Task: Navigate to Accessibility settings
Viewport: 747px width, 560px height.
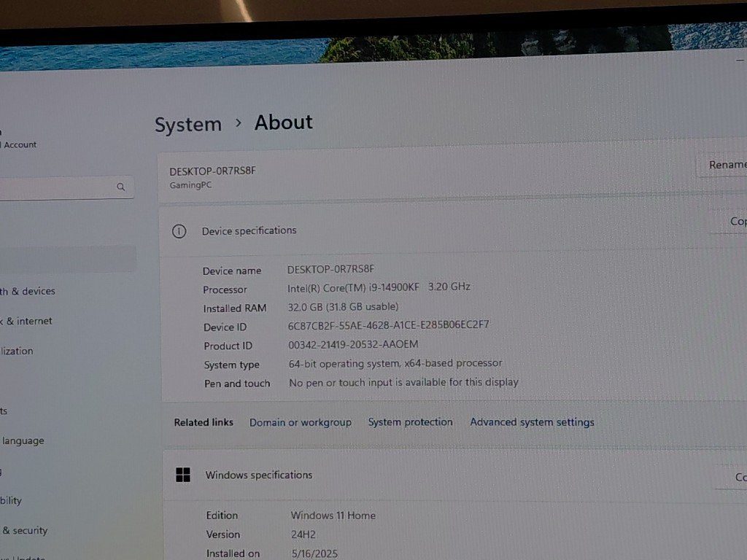Action: click(11, 500)
